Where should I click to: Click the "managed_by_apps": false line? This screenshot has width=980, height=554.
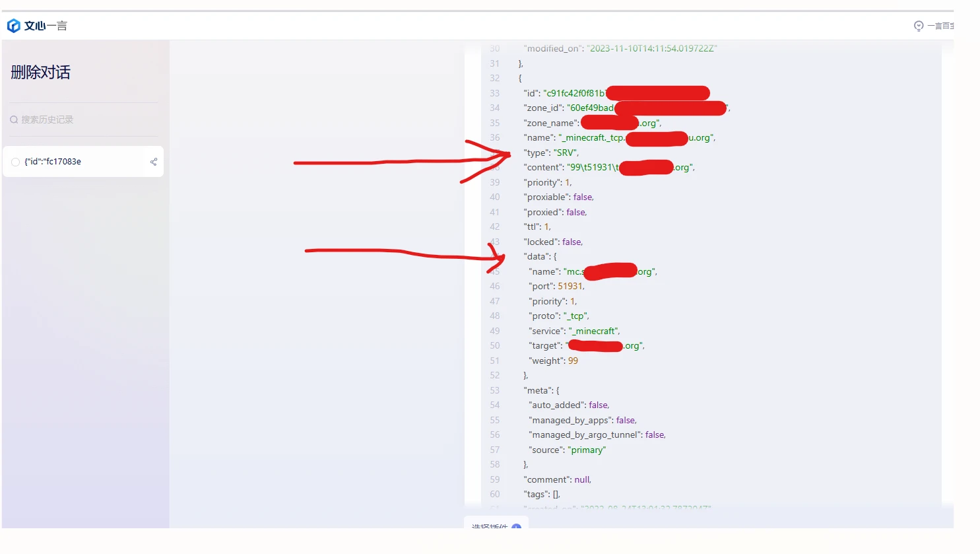point(583,420)
